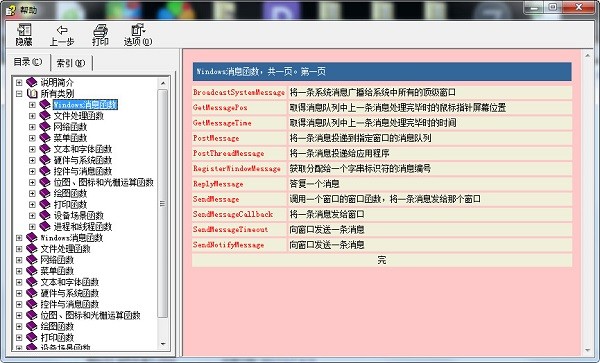Click the tree panel vertical scrollbar thumb
The height and width of the screenshot is (363, 600).
click(163, 203)
